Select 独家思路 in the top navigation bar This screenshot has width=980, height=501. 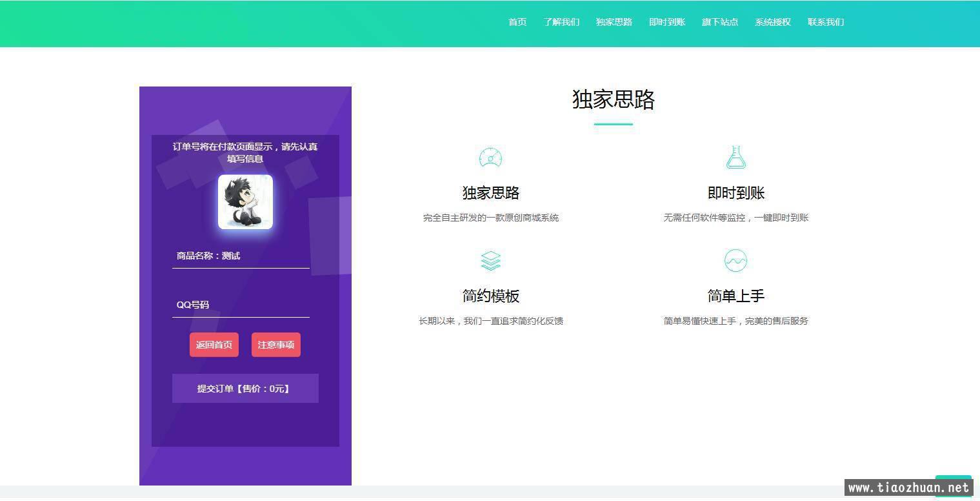pos(614,22)
